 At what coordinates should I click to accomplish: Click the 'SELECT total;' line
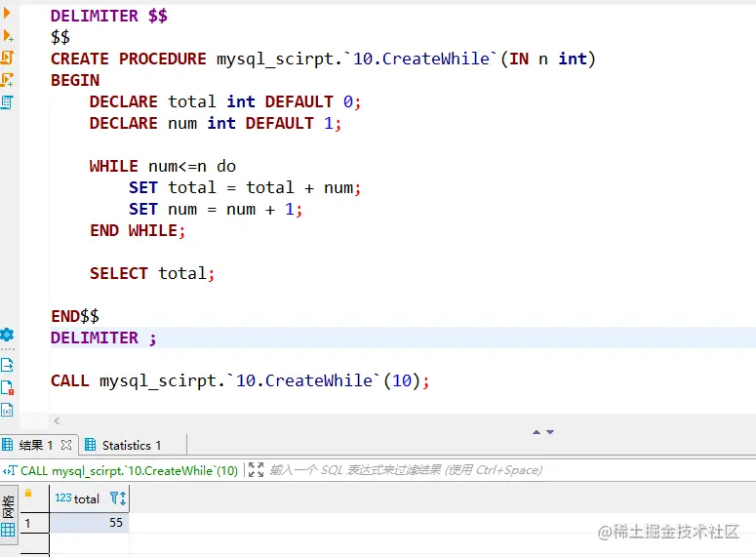[152, 273]
